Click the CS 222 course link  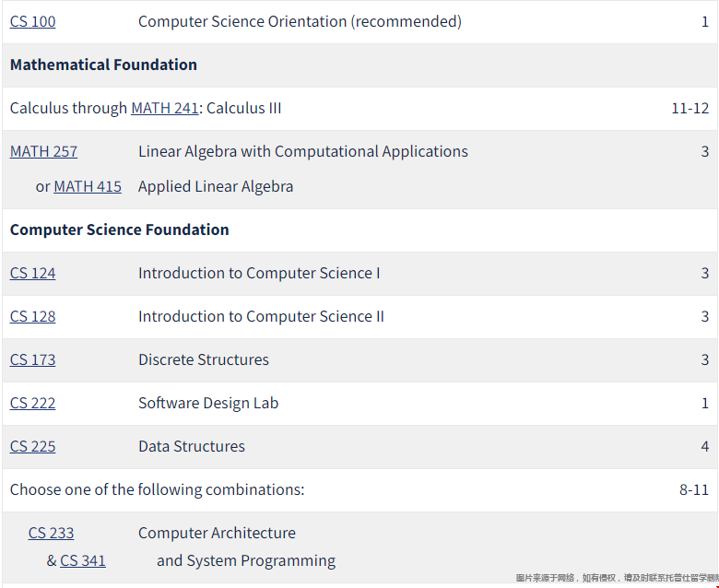pos(32,404)
